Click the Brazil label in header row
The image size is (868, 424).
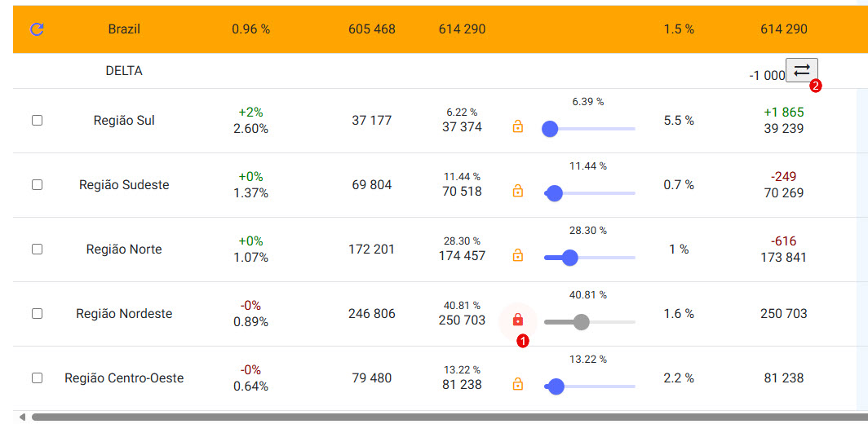pyautogui.click(x=124, y=29)
